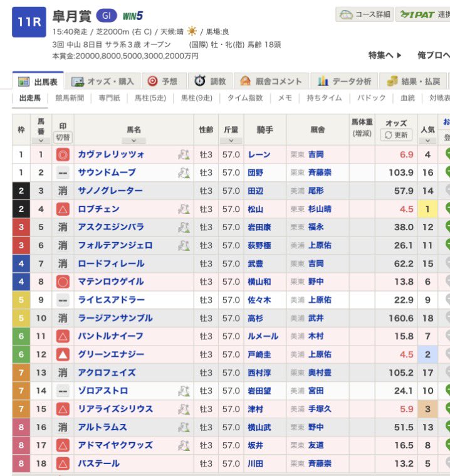Image resolution: width=450 pixels, height=476 pixels.
Task: Click the filled triangle mark for グリーンエナジー
Action: click(x=63, y=354)
